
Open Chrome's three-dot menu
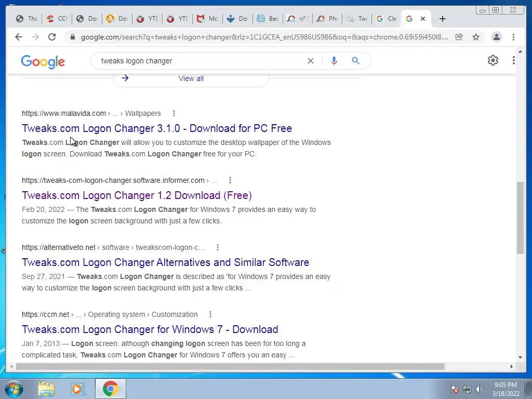pyautogui.click(x=513, y=37)
